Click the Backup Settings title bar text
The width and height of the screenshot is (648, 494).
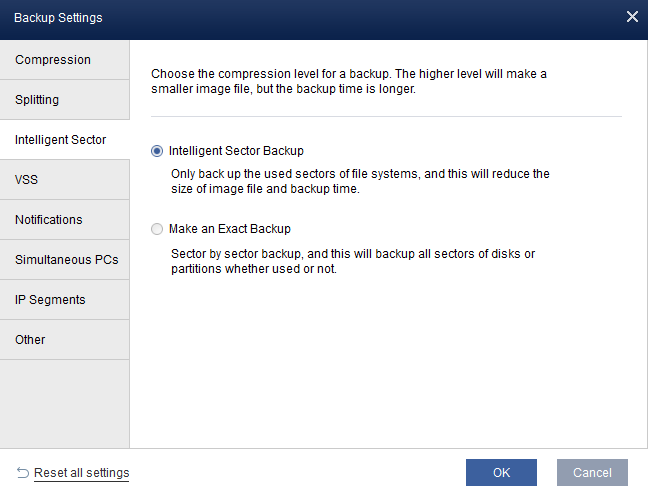pyautogui.click(x=58, y=18)
